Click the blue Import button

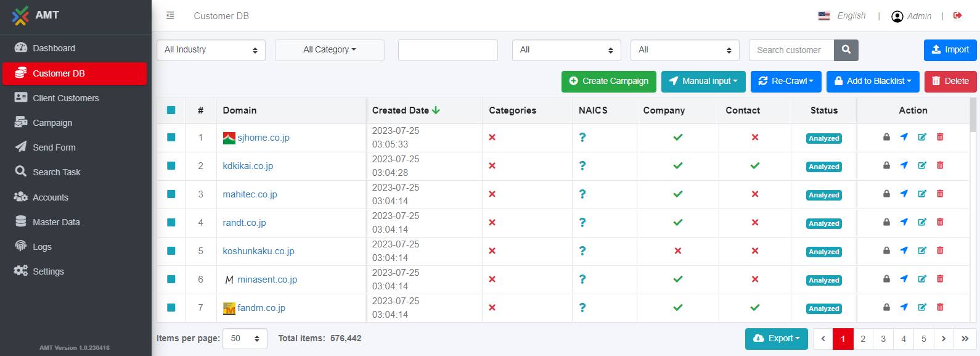pyautogui.click(x=950, y=50)
